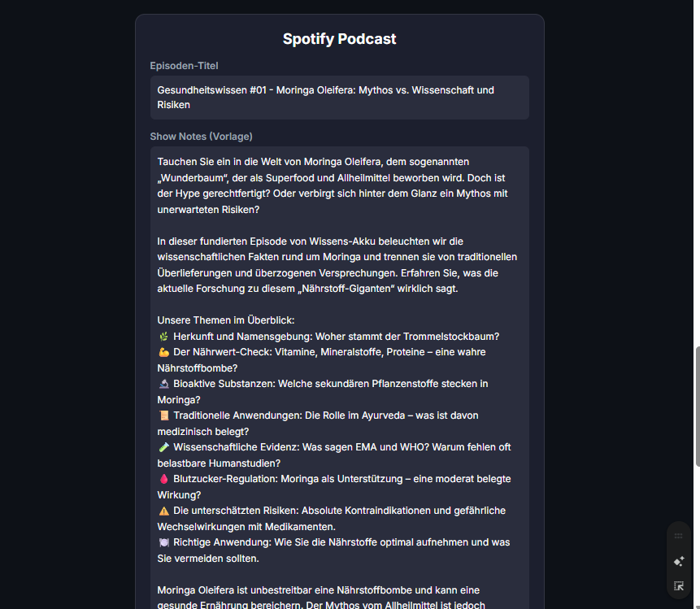Click the Episoden-Titel label
The image size is (700, 609).
(x=184, y=66)
